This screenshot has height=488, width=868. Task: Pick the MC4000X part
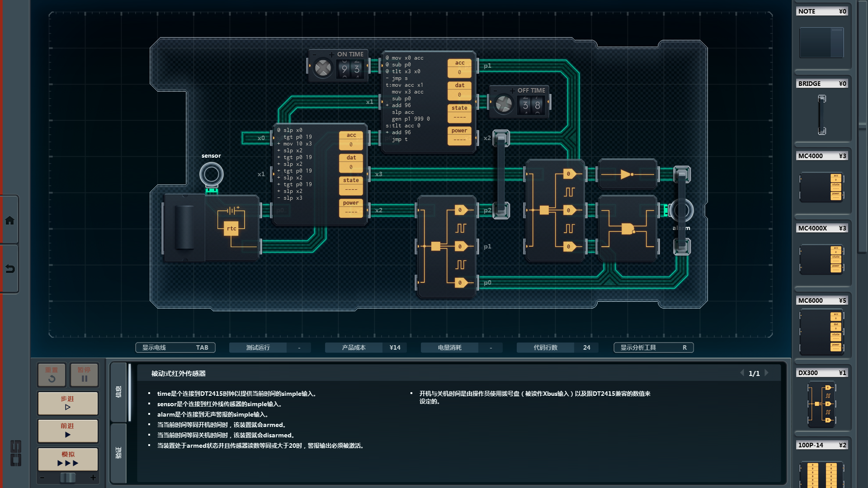click(821, 259)
